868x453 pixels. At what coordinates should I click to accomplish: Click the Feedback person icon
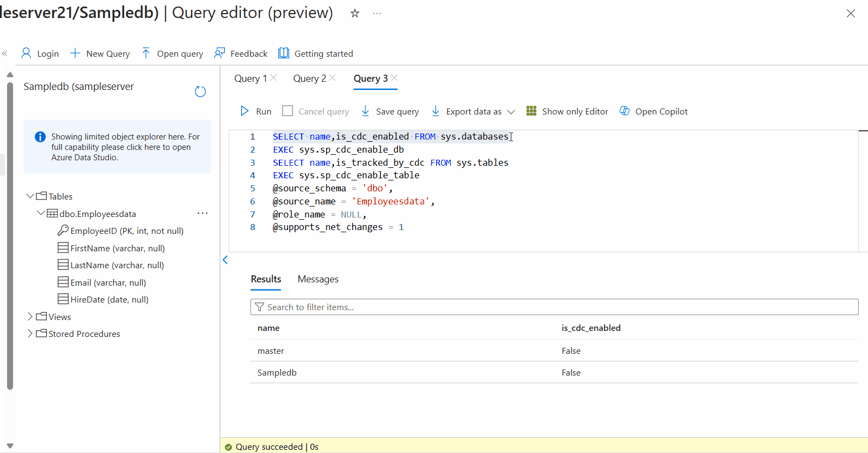(x=219, y=53)
